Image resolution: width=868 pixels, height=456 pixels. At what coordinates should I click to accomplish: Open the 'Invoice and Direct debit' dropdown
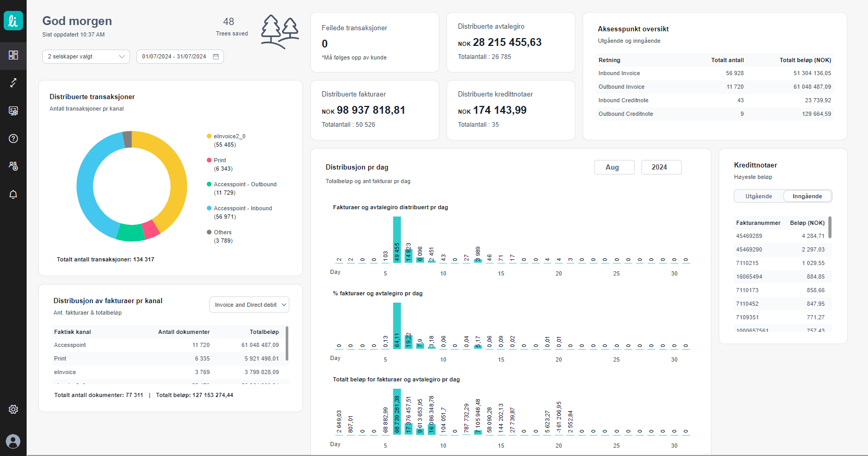tap(249, 305)
